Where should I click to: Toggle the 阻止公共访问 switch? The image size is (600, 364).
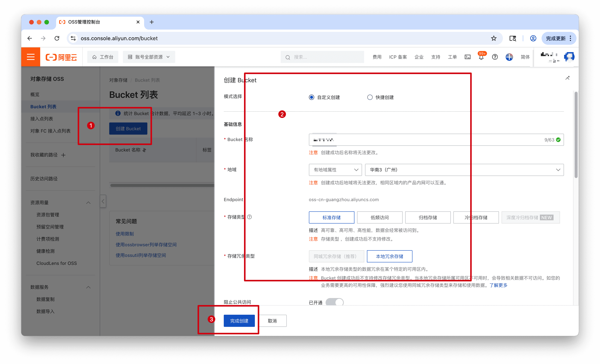(335, 302)
